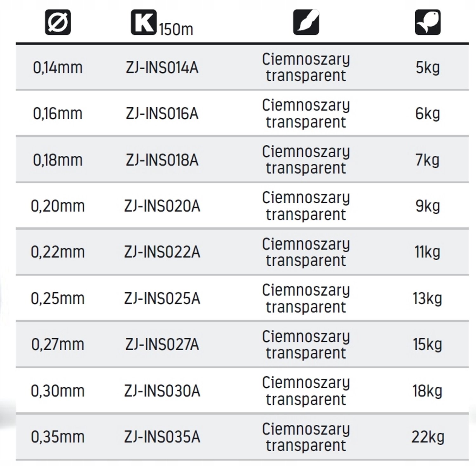Click the 15kg strength value
The image size is (476, 466).
pos(428,345)
